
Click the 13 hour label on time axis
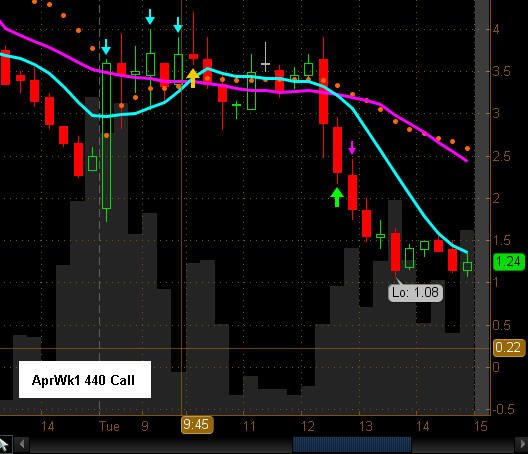click(x=366, y=426)
